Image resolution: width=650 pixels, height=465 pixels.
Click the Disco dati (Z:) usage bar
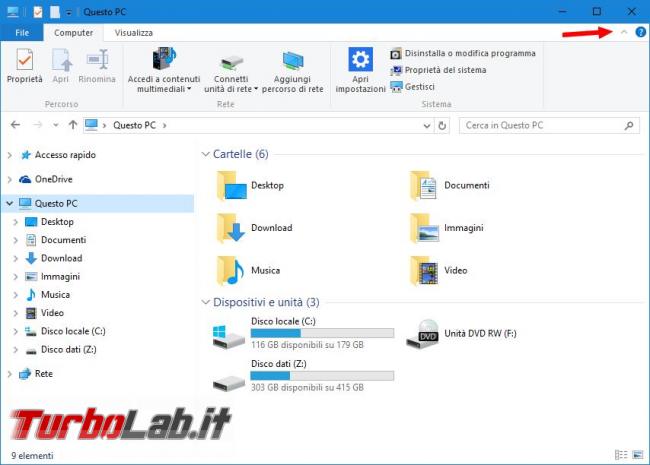coord(322,375)
